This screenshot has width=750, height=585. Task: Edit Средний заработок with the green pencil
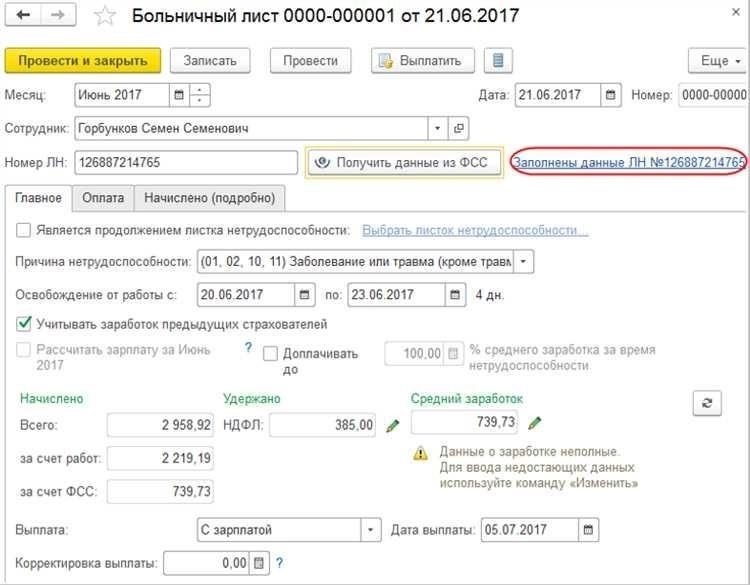coord(535,422)
